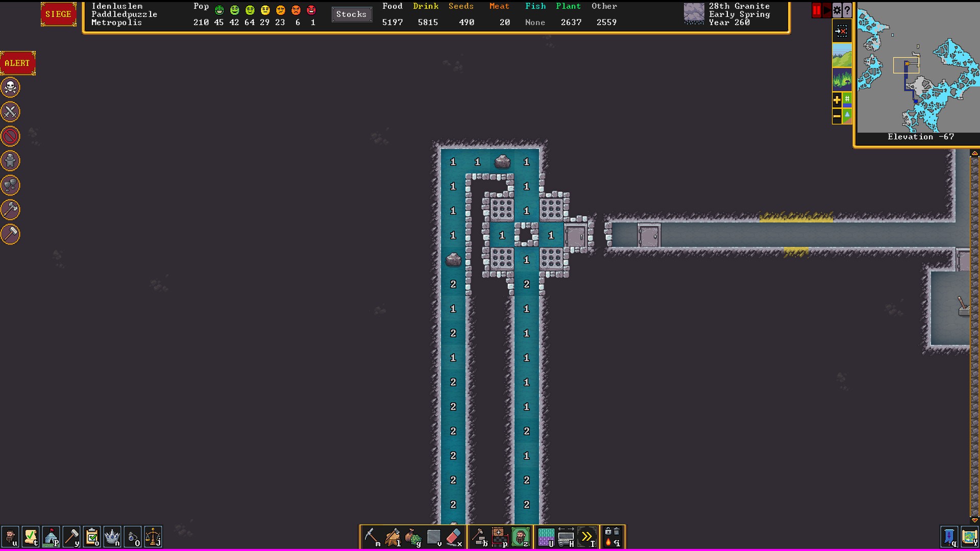Open the combat alert crossed swords icon
This screenshot has height=551, width=980.
coord(10,112)
